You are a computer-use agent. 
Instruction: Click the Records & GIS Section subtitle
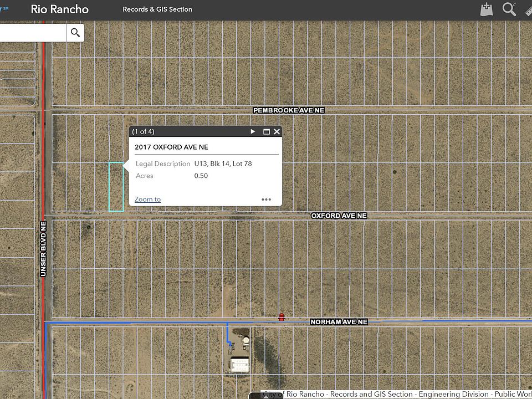tap(157, 9)
